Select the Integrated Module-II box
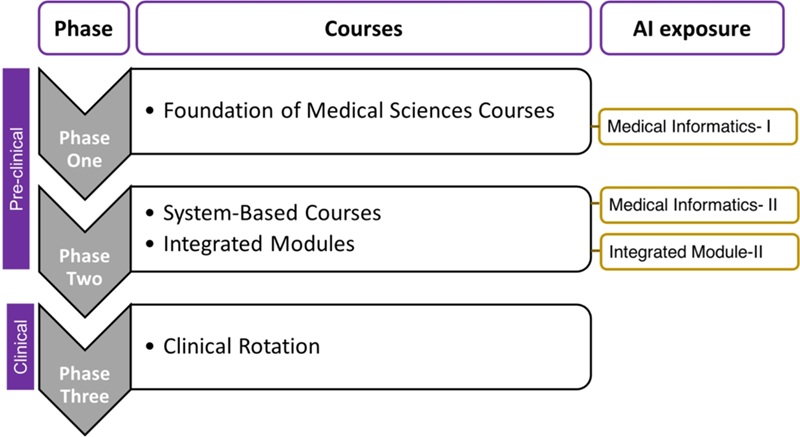The width and height of the screenshot is (800, 437). point(699,252)
